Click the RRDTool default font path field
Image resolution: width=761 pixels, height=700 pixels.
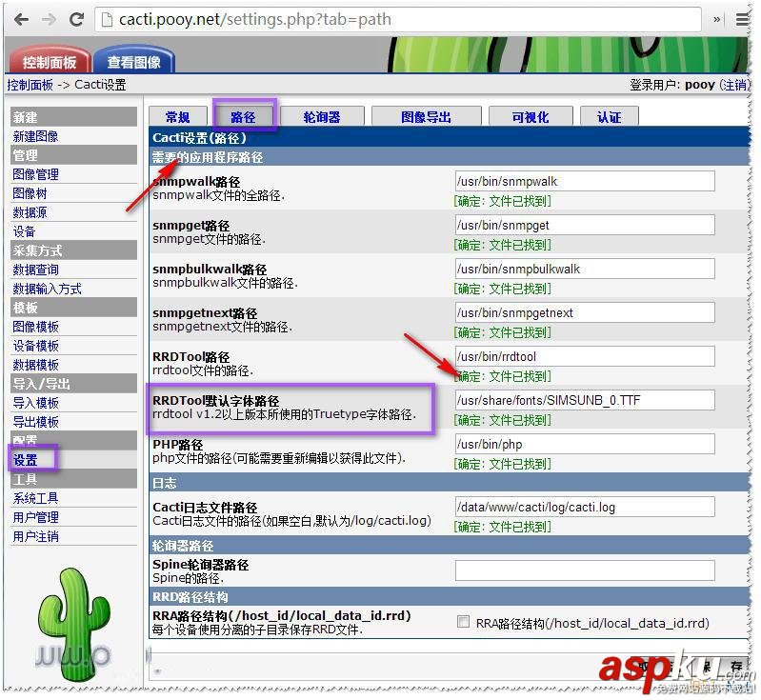pos(585,400)
